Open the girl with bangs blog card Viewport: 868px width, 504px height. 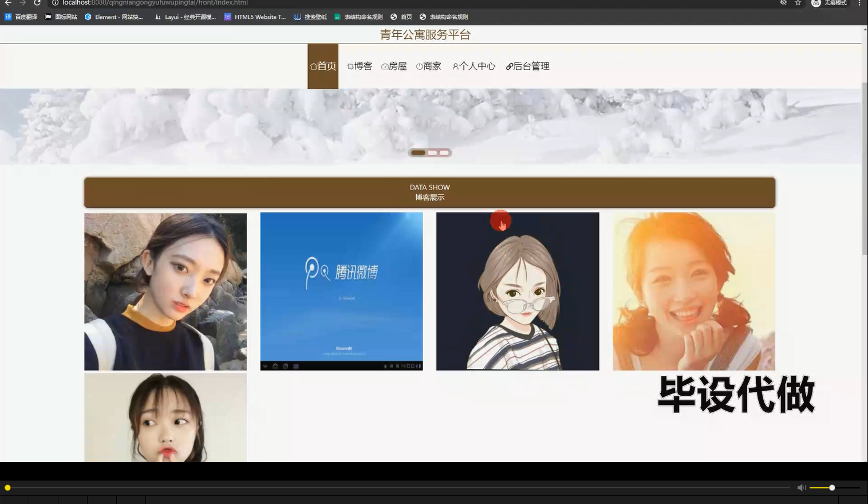(x=165, y=418)
